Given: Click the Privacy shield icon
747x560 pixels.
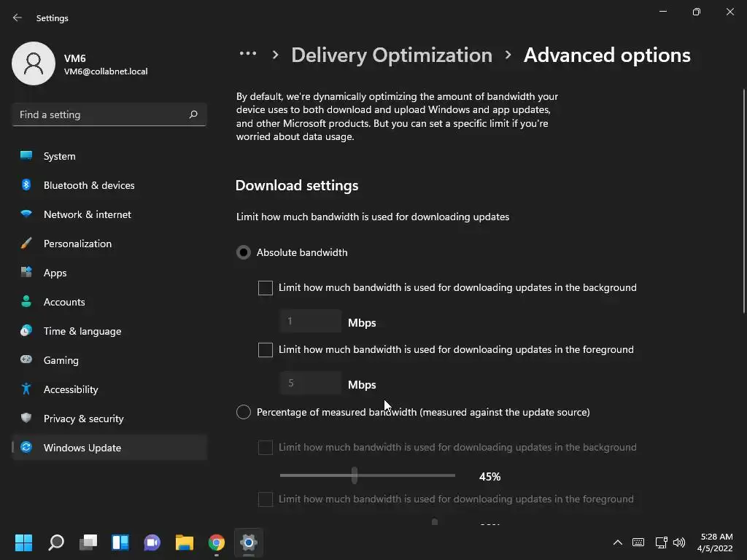Looking at the screenshot, I should (x=26, y=418).
